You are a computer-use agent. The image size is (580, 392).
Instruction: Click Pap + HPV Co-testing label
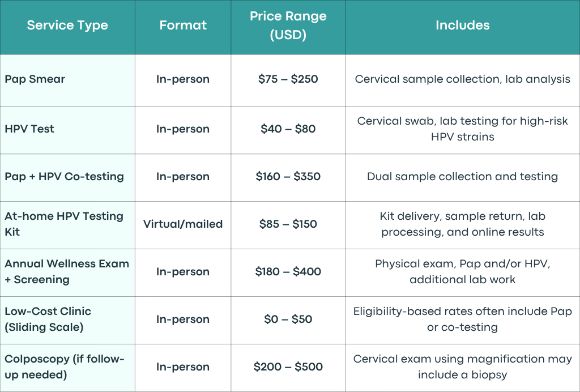(64, 176)
